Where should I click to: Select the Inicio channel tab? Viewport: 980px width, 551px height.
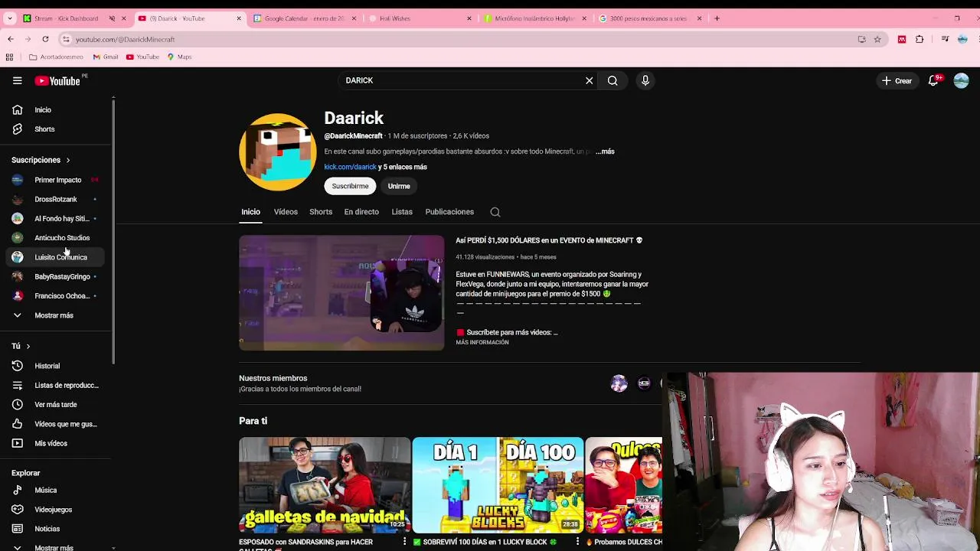250,212
